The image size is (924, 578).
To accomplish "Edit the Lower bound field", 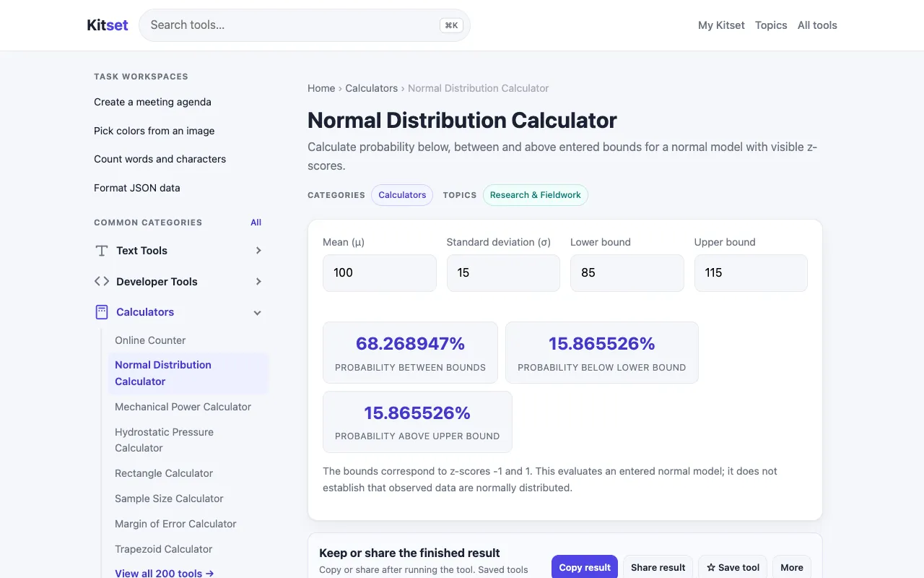I will (627, 273).
